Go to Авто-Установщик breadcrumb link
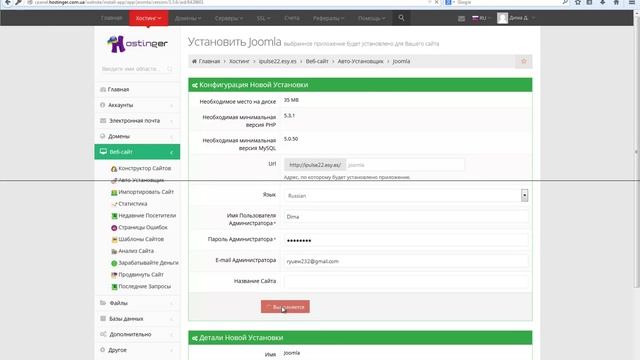 pos(360,61)
